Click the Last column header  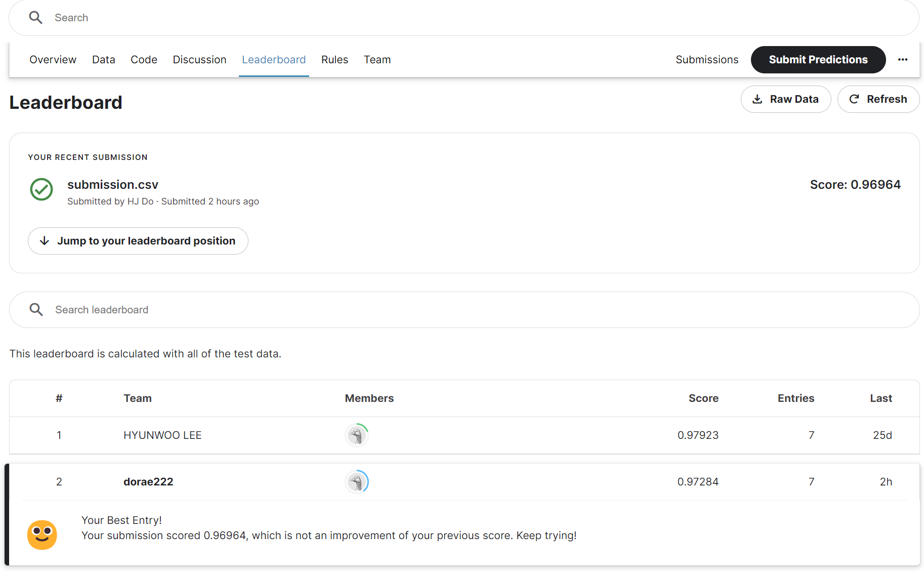pos(881,398)
